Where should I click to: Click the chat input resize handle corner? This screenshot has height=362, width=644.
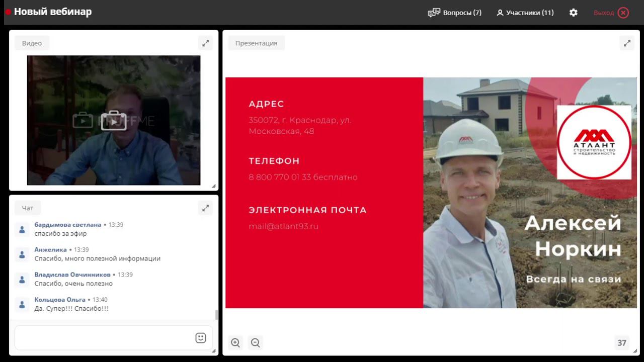[213, 351]
